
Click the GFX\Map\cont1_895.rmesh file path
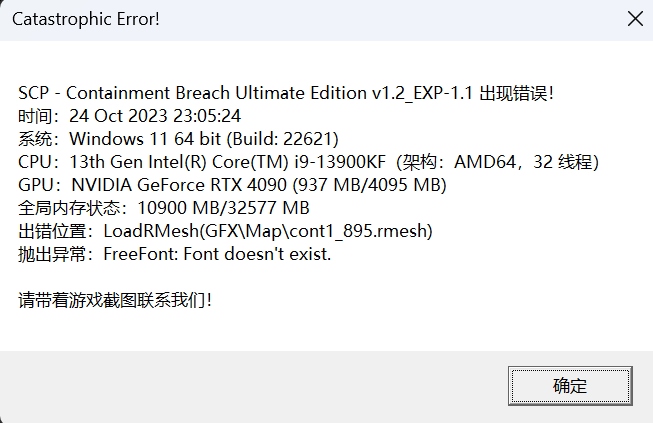[316, 231]
